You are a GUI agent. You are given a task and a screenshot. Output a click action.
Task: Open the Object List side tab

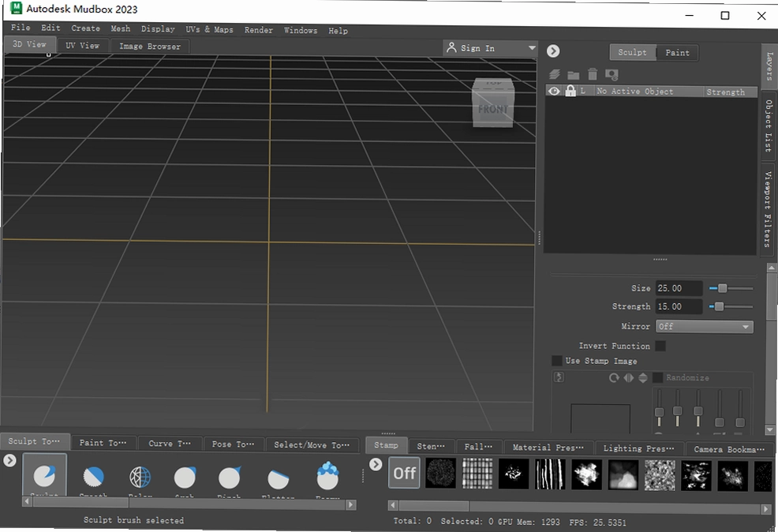point(769,126)
